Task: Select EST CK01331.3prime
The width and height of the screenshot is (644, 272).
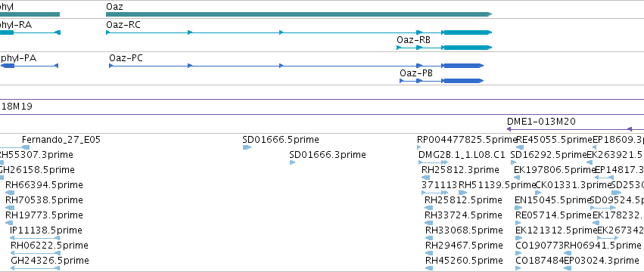Action: point(573,185)
